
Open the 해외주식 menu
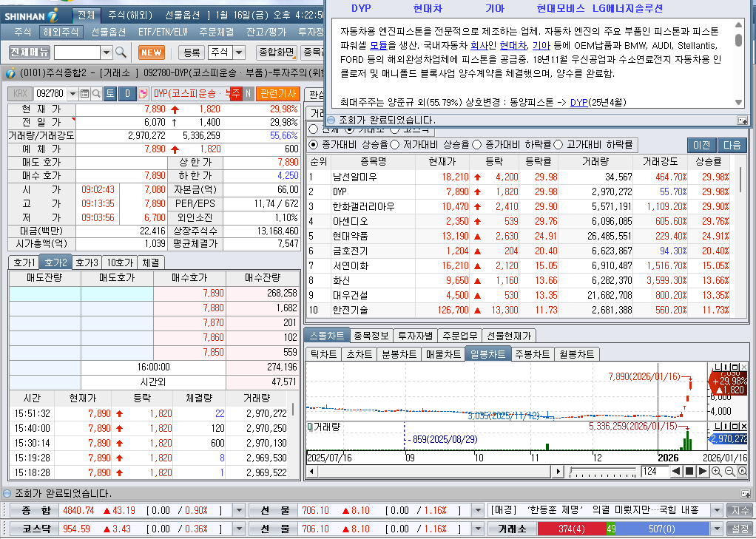(61, 33)
